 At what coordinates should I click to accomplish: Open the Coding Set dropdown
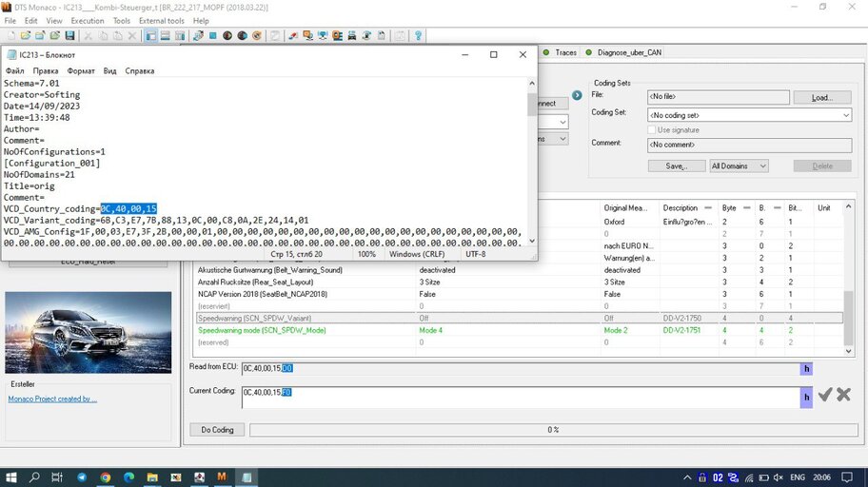click(x=846, y=115)
